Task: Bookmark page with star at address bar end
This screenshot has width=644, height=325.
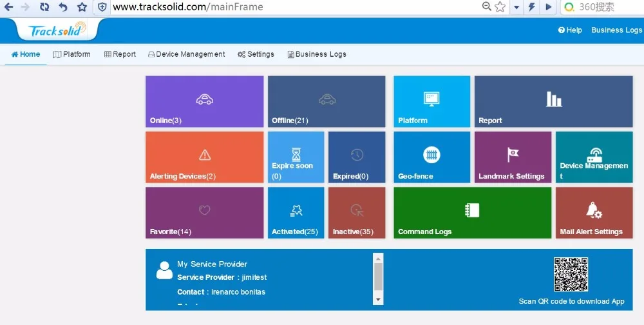Action: coord(500,6)
